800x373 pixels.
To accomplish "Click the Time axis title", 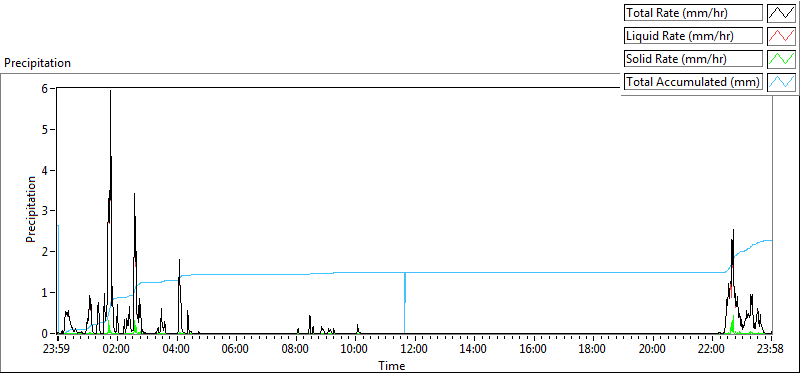I will 392,365.
